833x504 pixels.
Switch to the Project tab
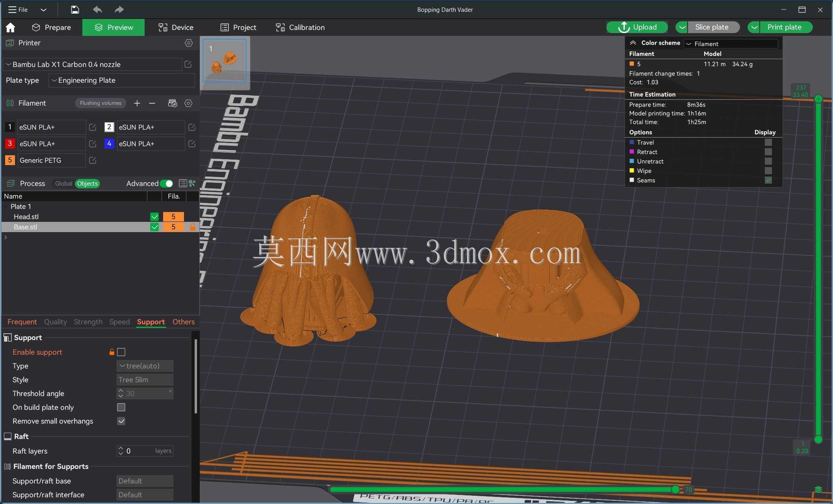coord(238,27)
